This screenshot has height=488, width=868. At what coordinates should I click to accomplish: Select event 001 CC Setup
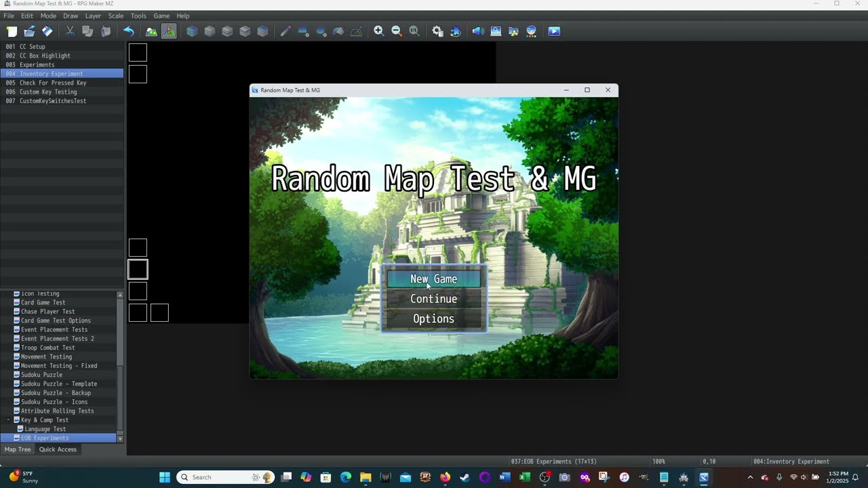coord(62,47)
